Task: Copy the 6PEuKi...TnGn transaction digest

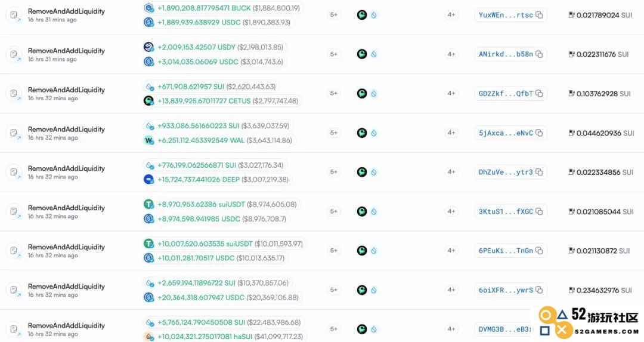Action: [x=539, y=251]
